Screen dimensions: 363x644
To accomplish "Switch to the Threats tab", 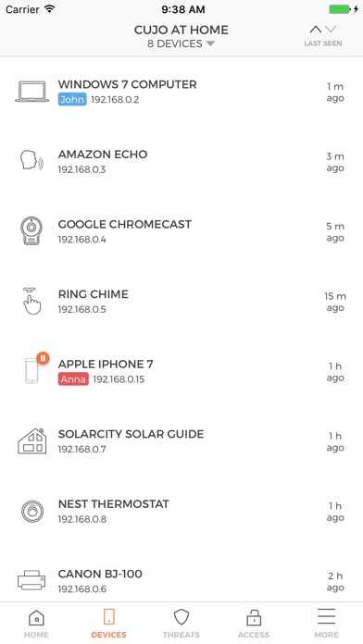I will click(181, 623).
